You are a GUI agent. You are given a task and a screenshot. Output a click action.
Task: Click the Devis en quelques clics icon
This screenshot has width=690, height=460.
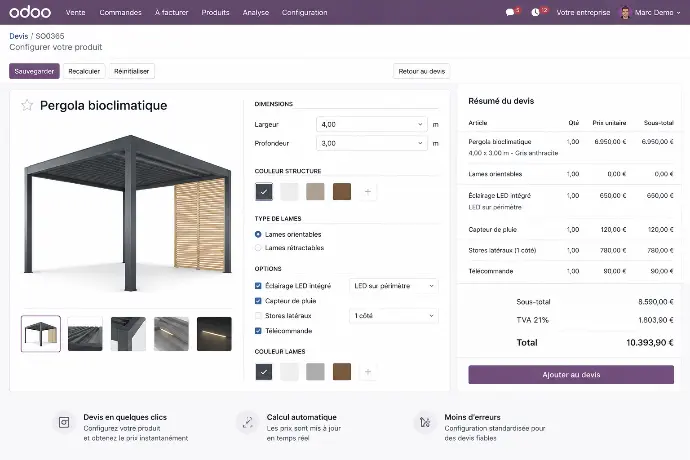click(64, 423)
